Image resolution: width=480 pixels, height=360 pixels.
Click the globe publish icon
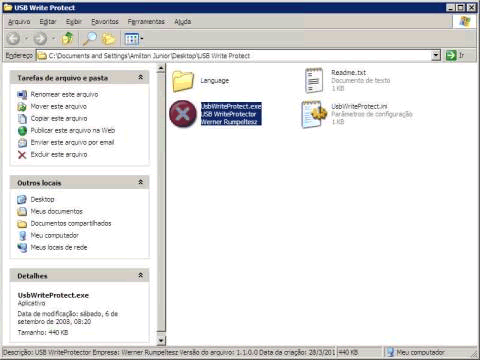[x=22, y=131]
